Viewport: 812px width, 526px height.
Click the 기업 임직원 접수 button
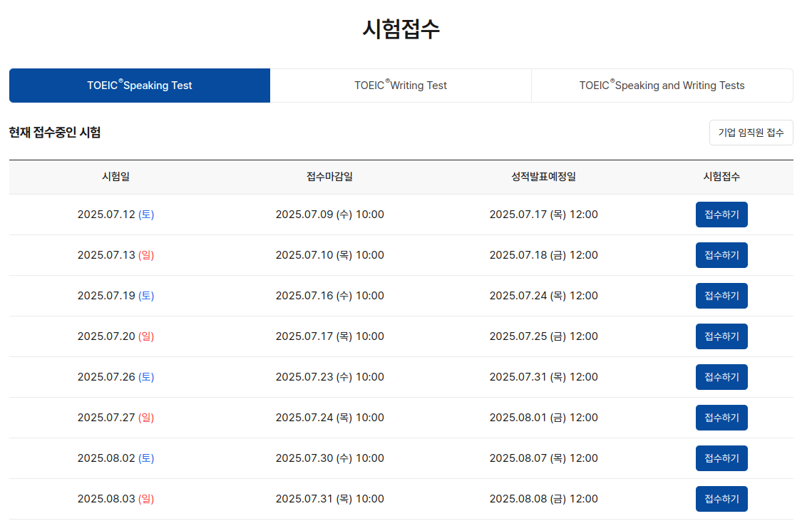(751, 132)
